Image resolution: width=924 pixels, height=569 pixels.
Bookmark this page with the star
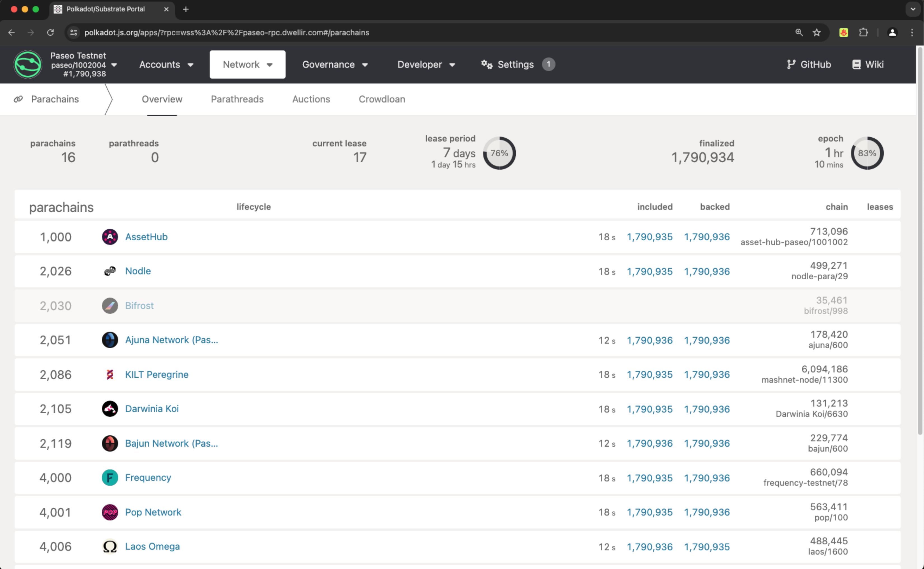(x=816, y=32)
